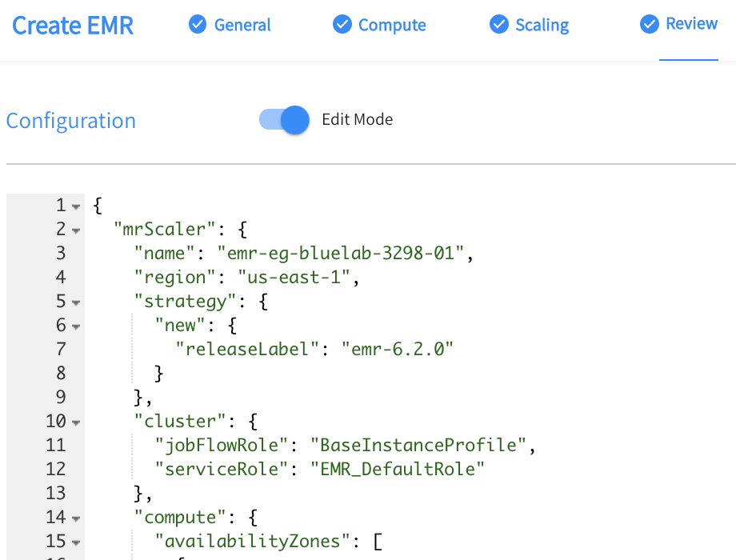Collapse the root object at line 1
The height and width of the screenshot is (560, 736).
click(x=76, y=206)
